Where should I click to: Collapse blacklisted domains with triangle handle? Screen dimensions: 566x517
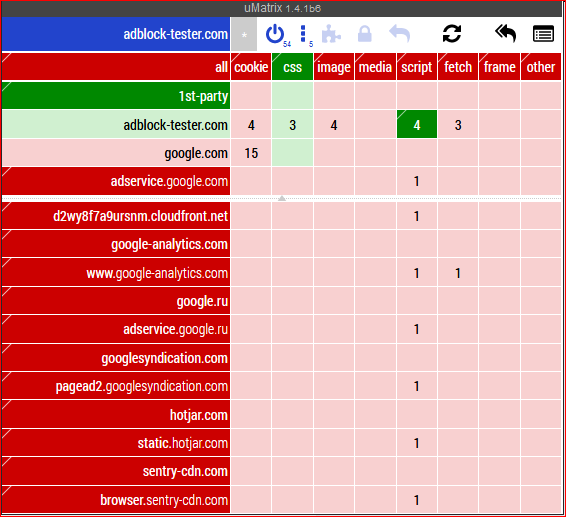pos(282,198)
